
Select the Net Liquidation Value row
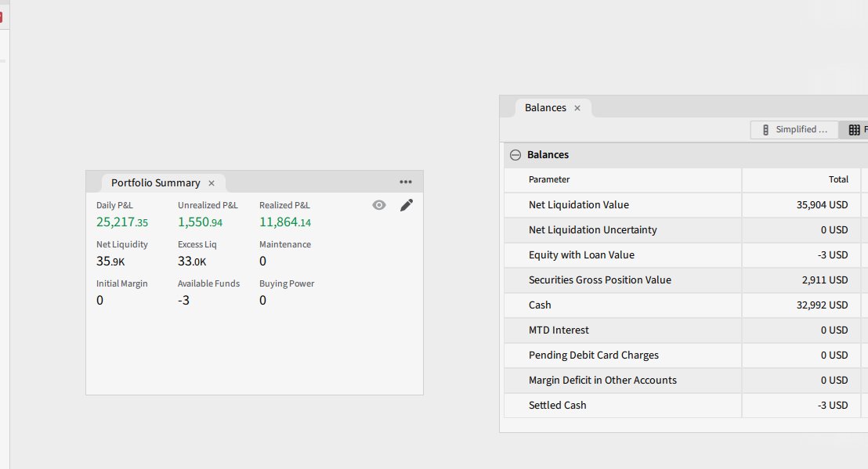(x=686, y=204)
